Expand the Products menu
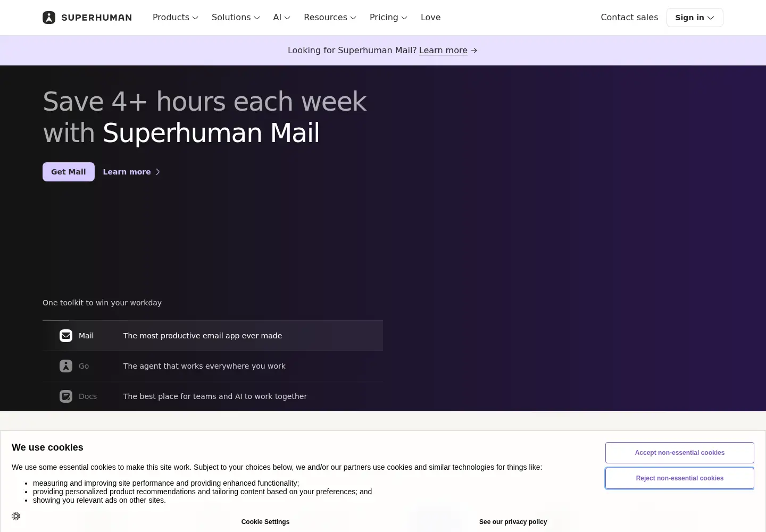Screen dimensions: 766x532 tap(176, 18)
